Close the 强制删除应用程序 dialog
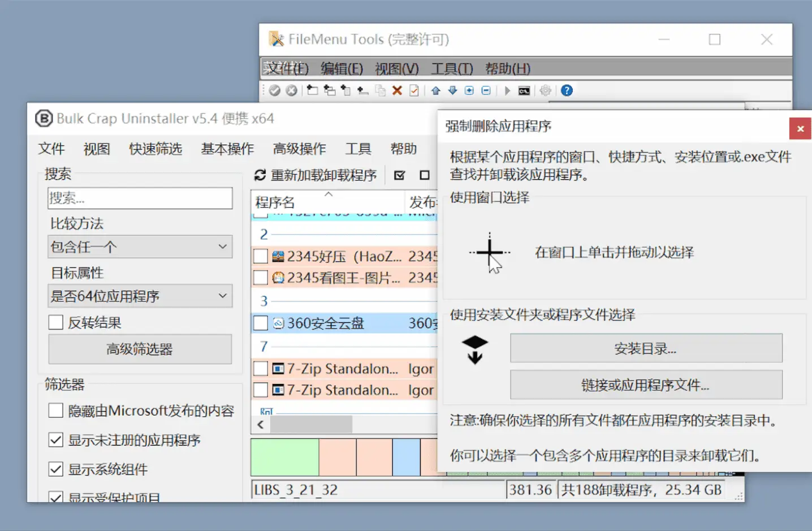The width and height of the screenshot is (812, 531). click(800, 128)
